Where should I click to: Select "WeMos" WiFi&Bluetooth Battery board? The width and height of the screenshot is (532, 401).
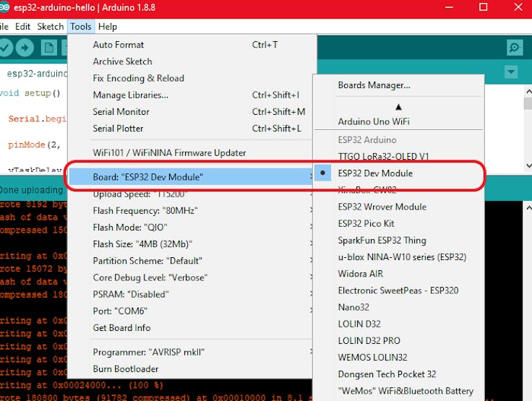click(399, 391)
